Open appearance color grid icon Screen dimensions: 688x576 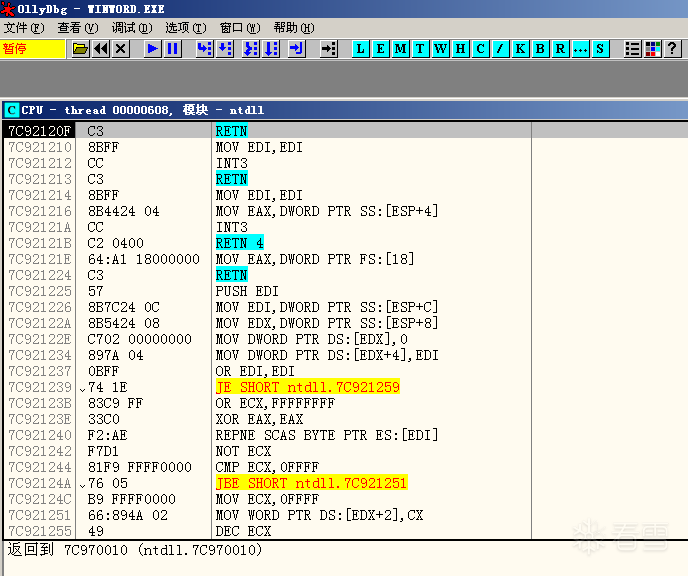pos(652,49)
